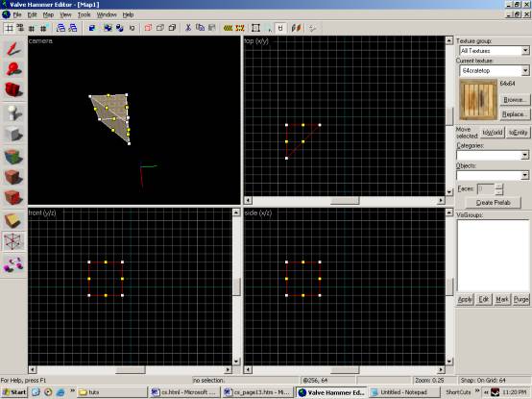This screenshot has width=532, height=399.
Task: Open the Map menu
Action: click(48, 14)
